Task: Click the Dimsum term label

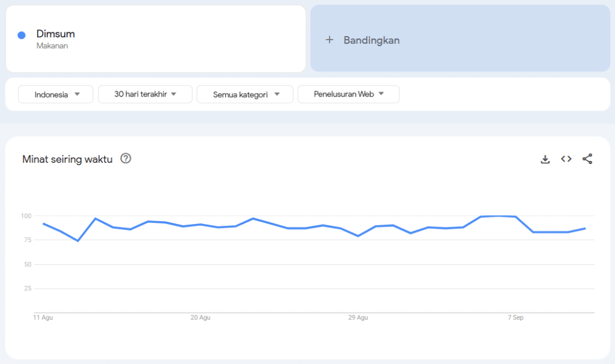Action: point(56,34)
